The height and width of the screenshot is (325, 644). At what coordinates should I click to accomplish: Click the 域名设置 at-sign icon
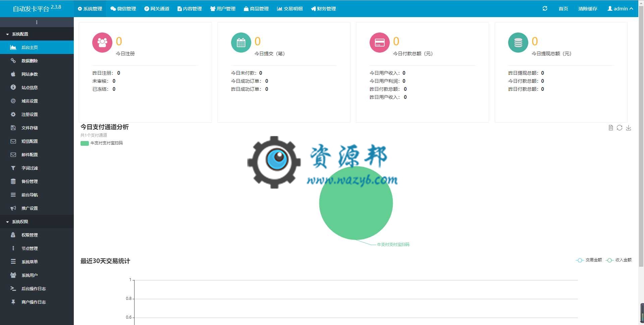[13, 101]
